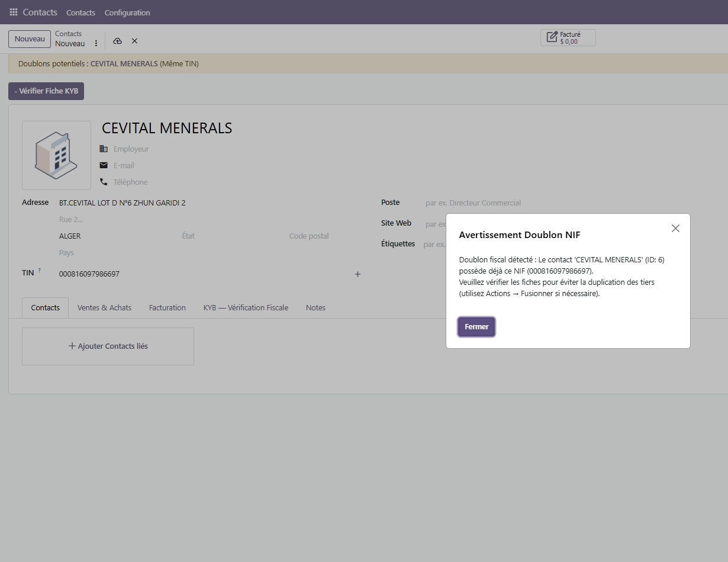Viewport: 728px width, 562px height.
Task: Click the dialog title Avertissement Doublon NIF
Action: tap(520, 235)
